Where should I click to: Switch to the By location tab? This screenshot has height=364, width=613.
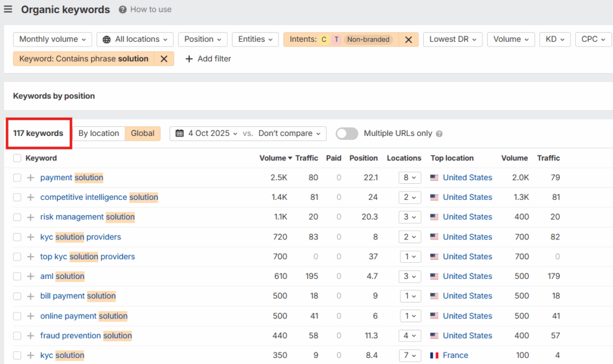[99, 134]
